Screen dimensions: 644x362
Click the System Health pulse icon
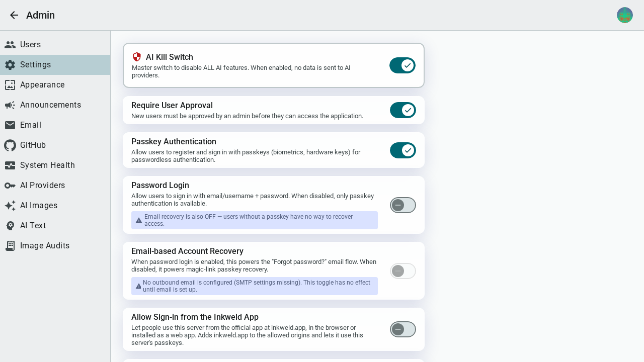pyautogui.click(x=10, y=165)
